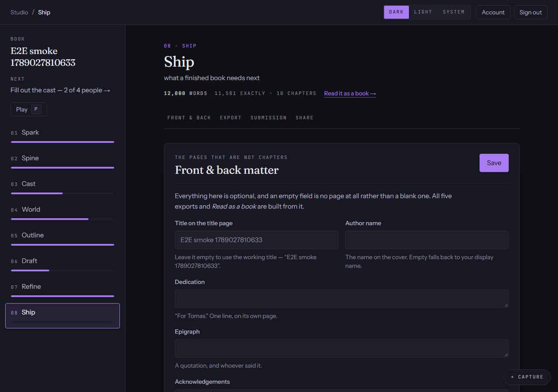Switch theme to System
558x392 pixels.
(x=454, y=12)
